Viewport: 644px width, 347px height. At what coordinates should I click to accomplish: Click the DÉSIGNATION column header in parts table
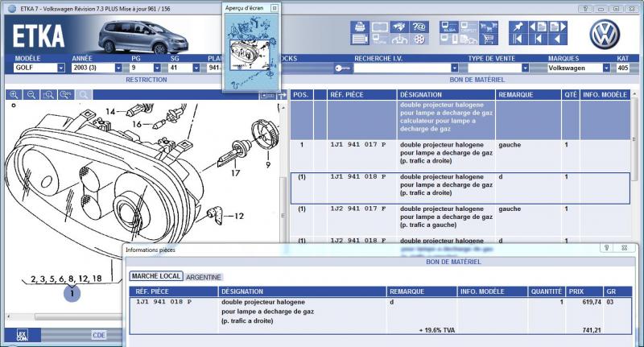point(446,95)
